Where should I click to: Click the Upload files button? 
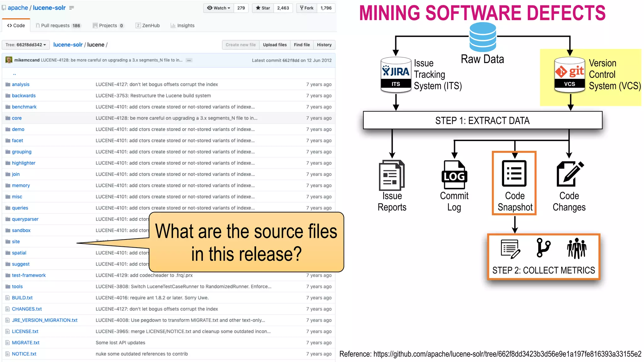275,45
